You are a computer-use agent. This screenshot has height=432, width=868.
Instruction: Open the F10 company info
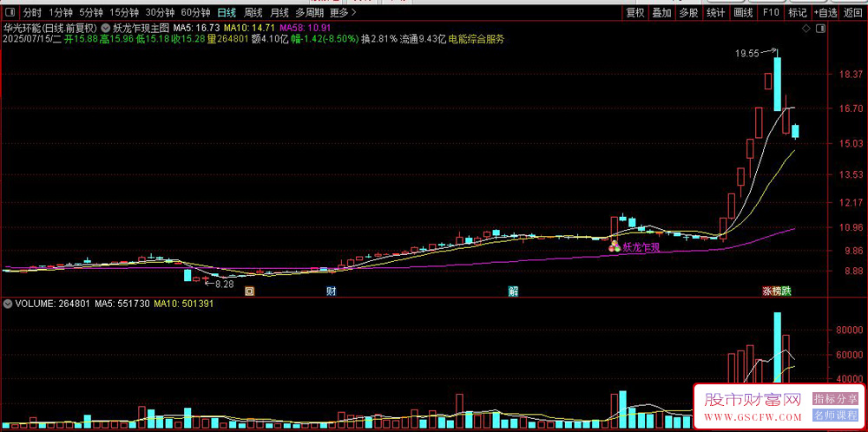pyautogui.click(x=771, y=12)
